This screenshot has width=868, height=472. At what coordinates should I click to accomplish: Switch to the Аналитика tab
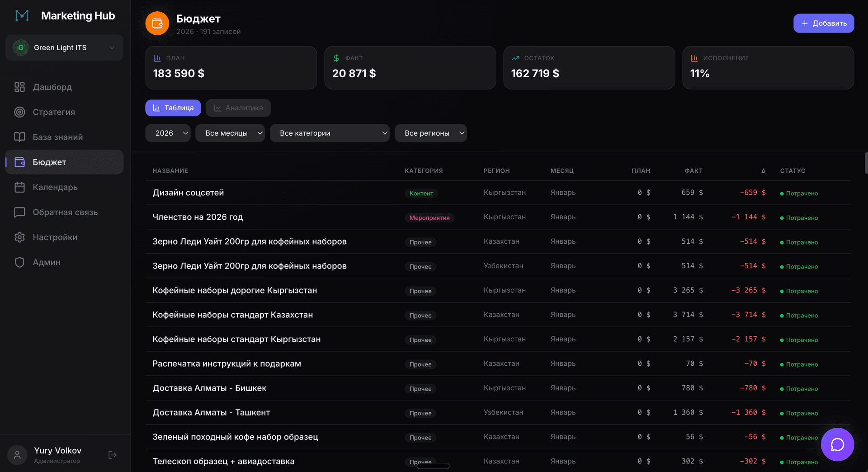tap(238, 108)
